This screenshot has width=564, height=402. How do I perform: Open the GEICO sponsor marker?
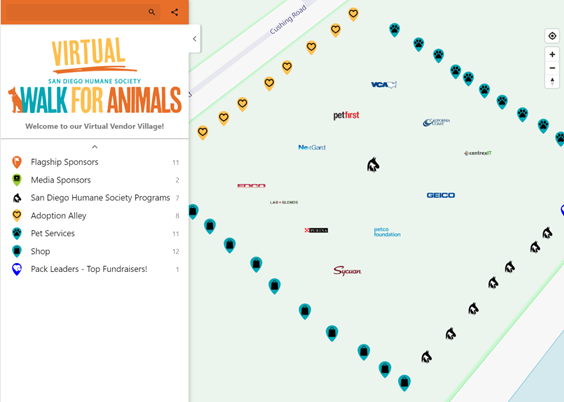[x=441, y=195]
